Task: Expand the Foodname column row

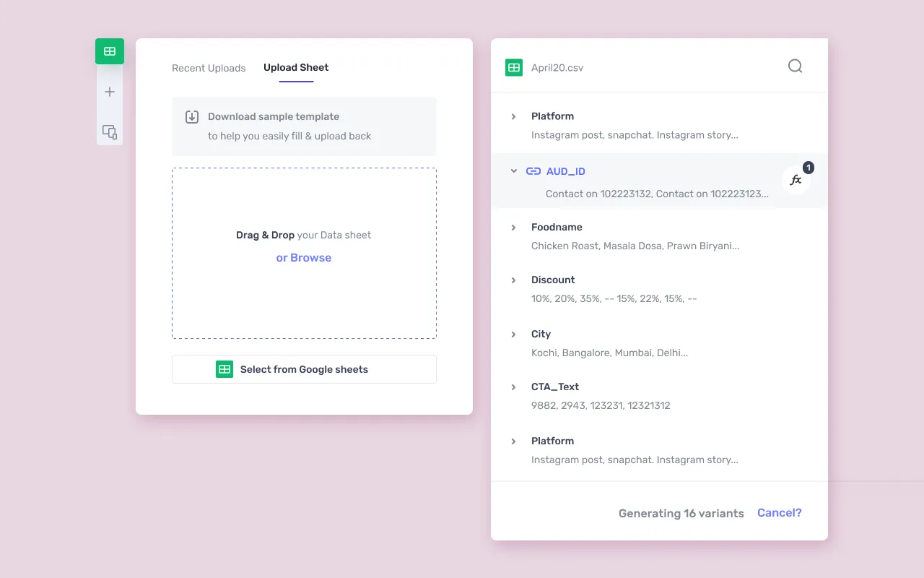Action: (513, 227)
